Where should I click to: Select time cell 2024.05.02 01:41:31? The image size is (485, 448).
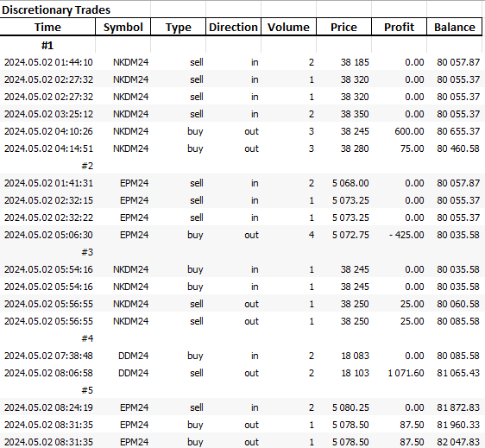pyautogui.click(x=48, y=183)
